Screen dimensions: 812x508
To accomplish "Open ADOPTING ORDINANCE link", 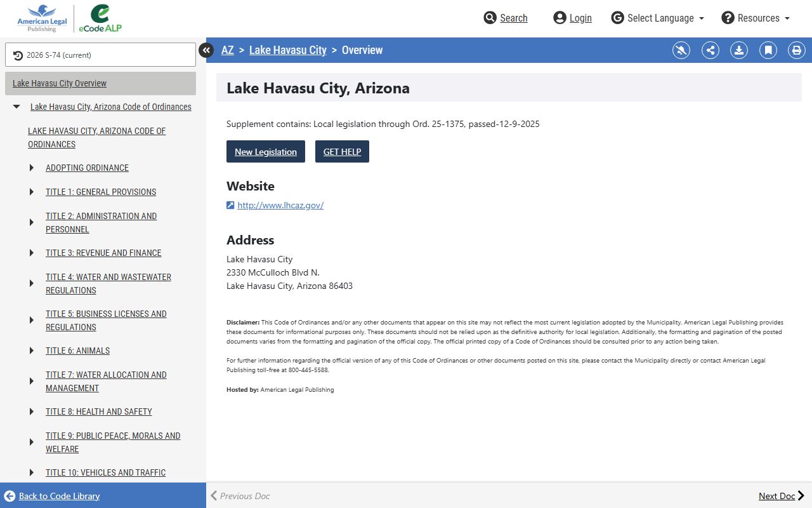I will (x=87, y=168).
